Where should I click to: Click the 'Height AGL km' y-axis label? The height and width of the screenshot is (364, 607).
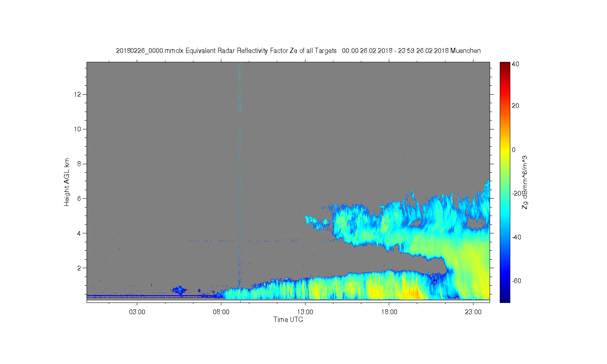tap(66, 182)
